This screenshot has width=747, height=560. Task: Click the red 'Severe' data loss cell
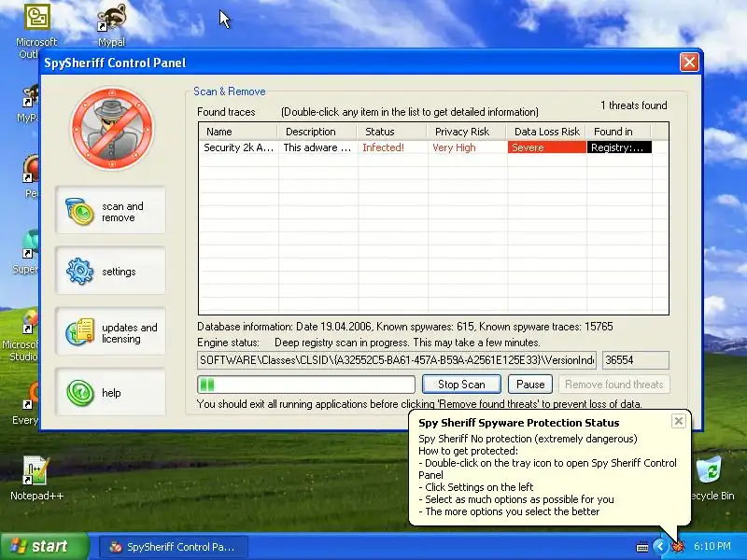pyautogui.click(x=547, y=147)
